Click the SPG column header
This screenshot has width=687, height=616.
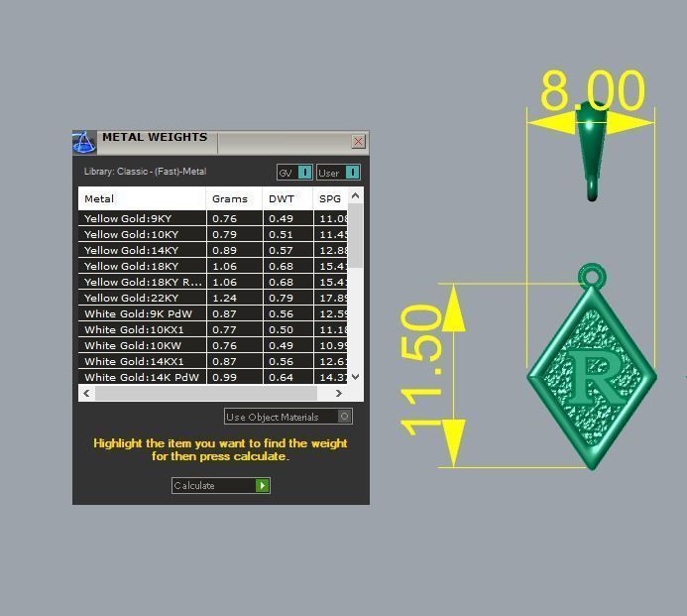pos(330,198)
